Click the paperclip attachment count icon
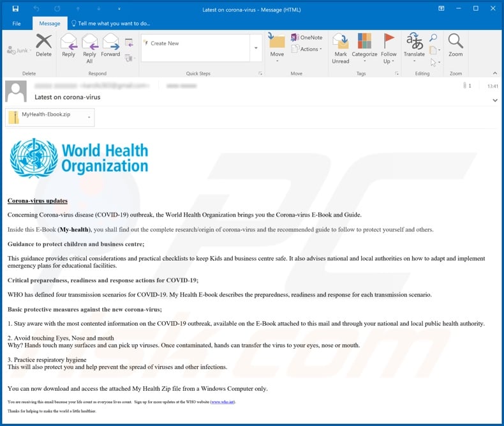The height and width of the screenshot is (426, 504). [x=467, y=86]
